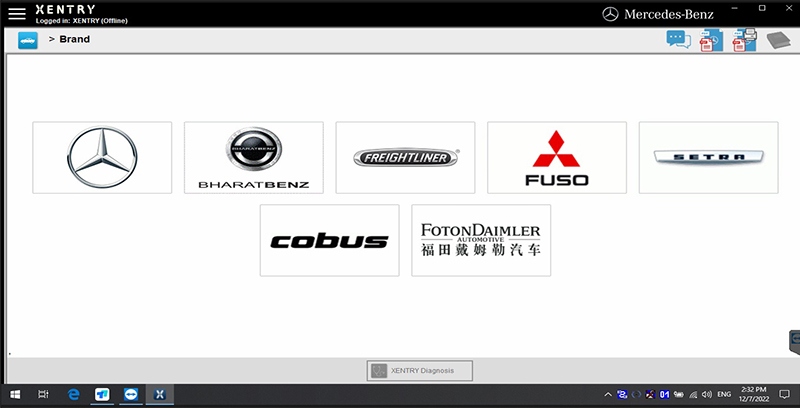Launch Internet Explorer from the taskbar

click(73, 394)
